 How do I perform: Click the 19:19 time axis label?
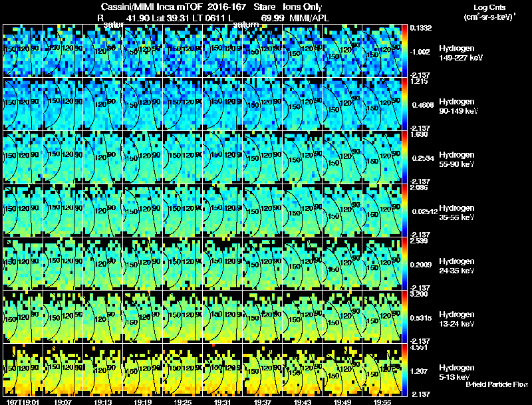[x=143, y=402]
